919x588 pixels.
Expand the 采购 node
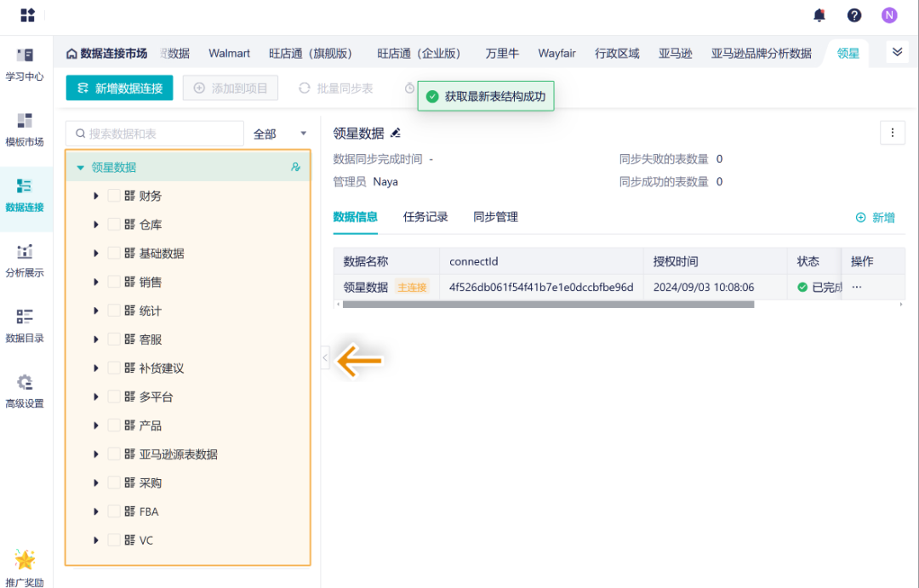coord(96,483)
